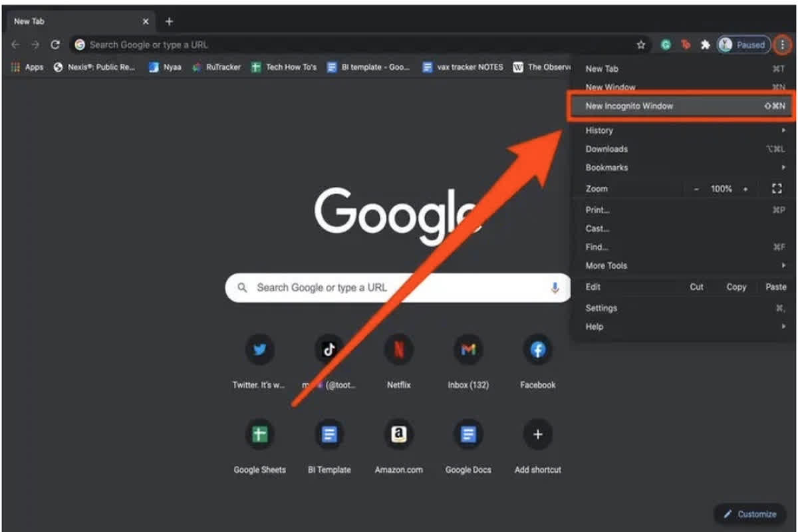Add a new shortcut with the plus icon
The height and width of the screenshot is (532, 798).
click(x=537, y=434)
